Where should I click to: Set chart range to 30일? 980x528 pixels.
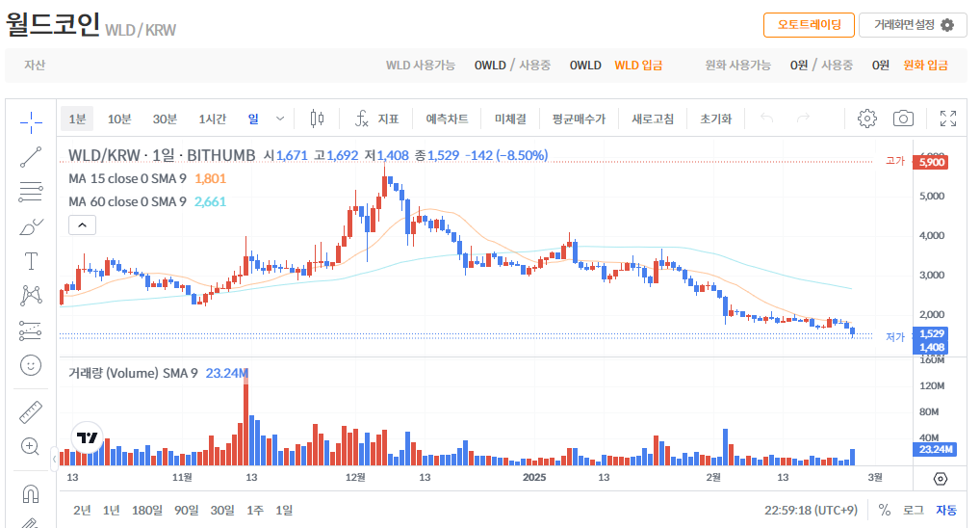click(221, 510)
